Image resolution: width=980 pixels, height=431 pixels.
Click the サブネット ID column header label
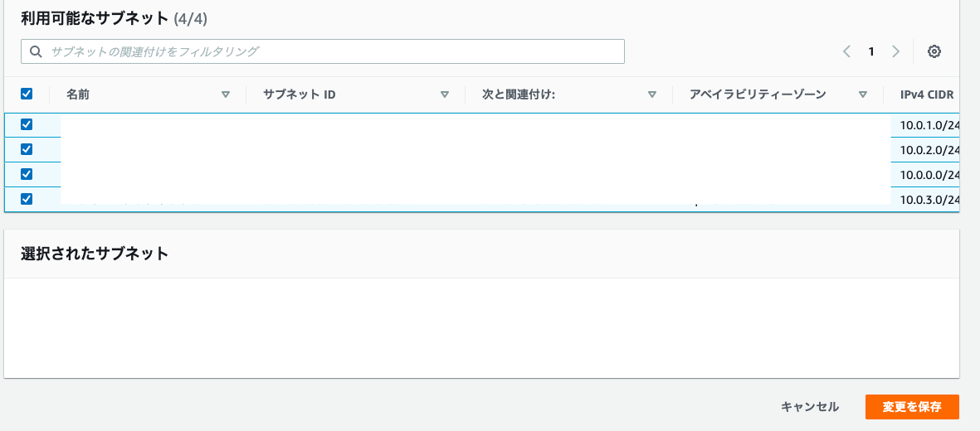(x=300, y=95)
